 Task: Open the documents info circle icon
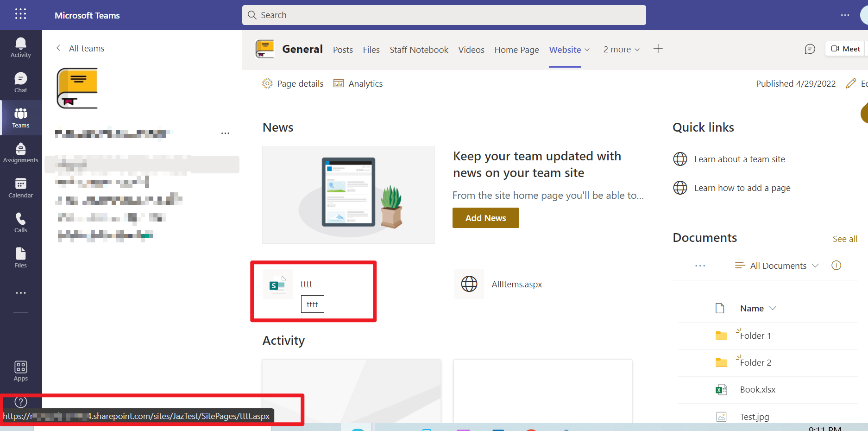coord(836,265)
